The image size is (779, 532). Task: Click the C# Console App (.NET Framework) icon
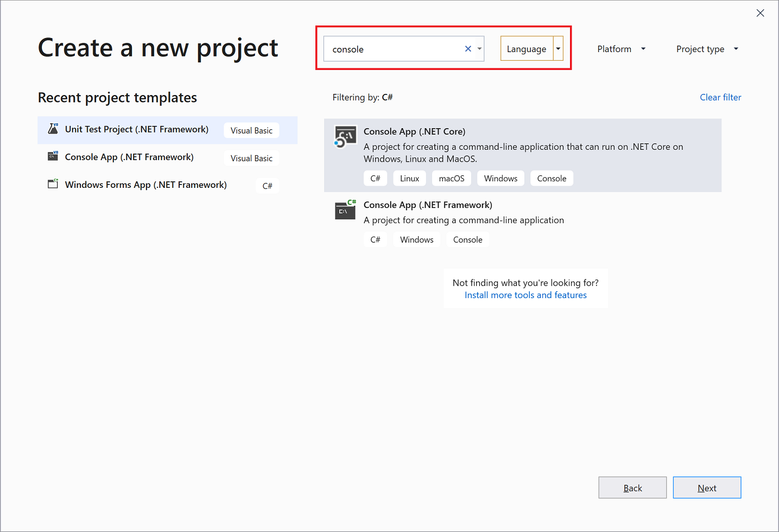[345, 210]
